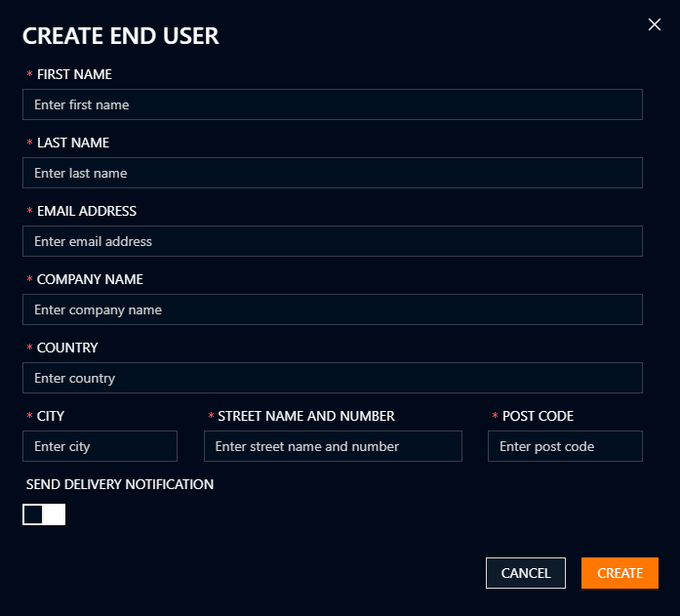Open the "Enter country" field
This screenshot has height=616, width=680.
coord(332,378)
